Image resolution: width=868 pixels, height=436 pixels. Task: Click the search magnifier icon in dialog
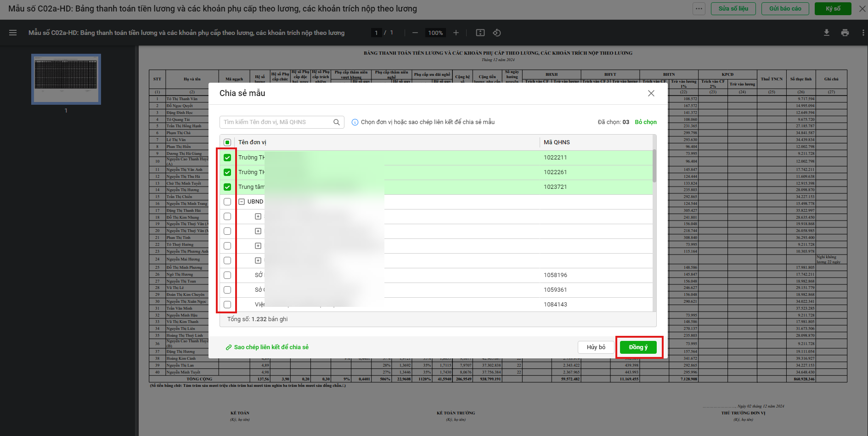(x=337, y=122)
